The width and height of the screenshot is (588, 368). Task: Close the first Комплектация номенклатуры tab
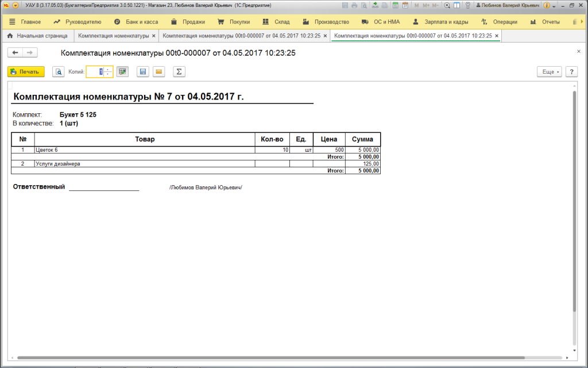pyautogui.click(x=153, y=36)
